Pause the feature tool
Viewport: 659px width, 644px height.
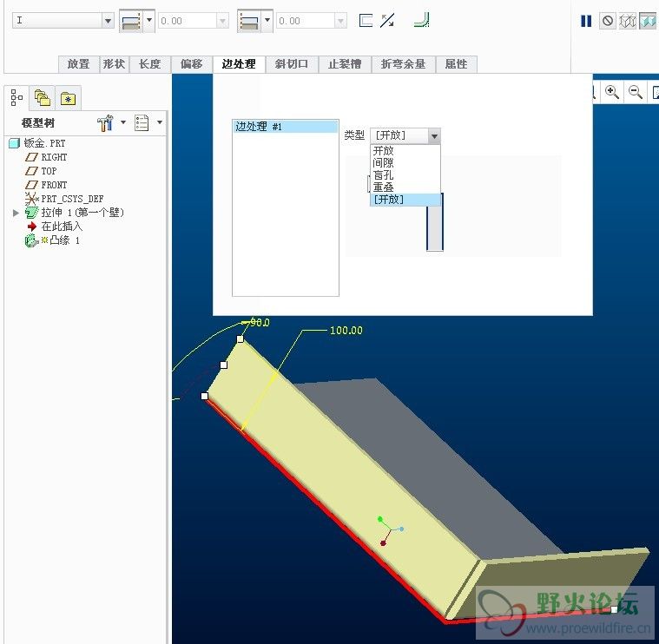point(586,21)
